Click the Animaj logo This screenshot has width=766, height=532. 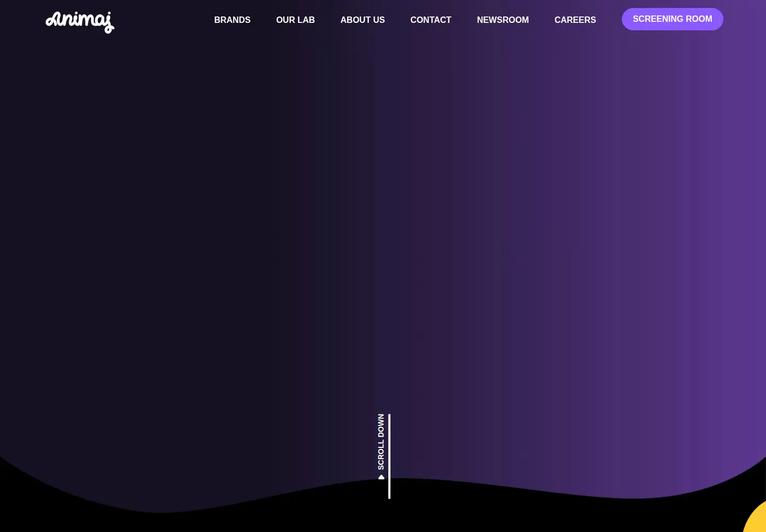point(80,22)
